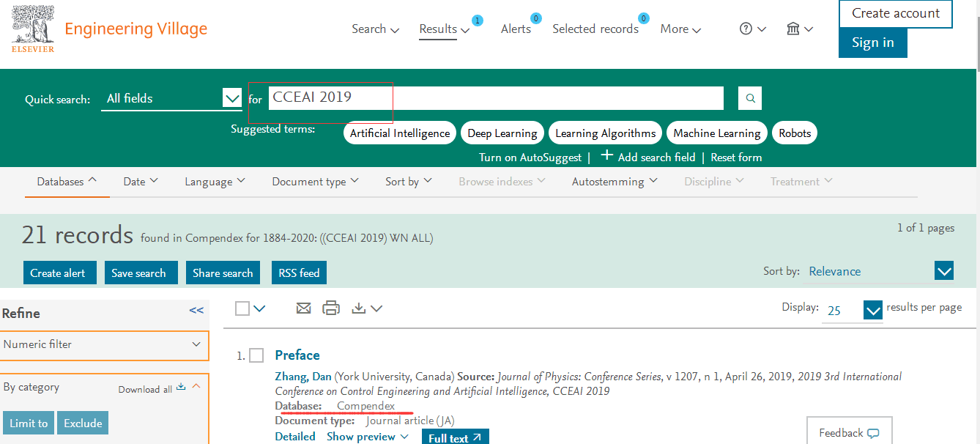980x444 pixels.
Task: Select Deep Learning suggested term
Action: (502, 133)
